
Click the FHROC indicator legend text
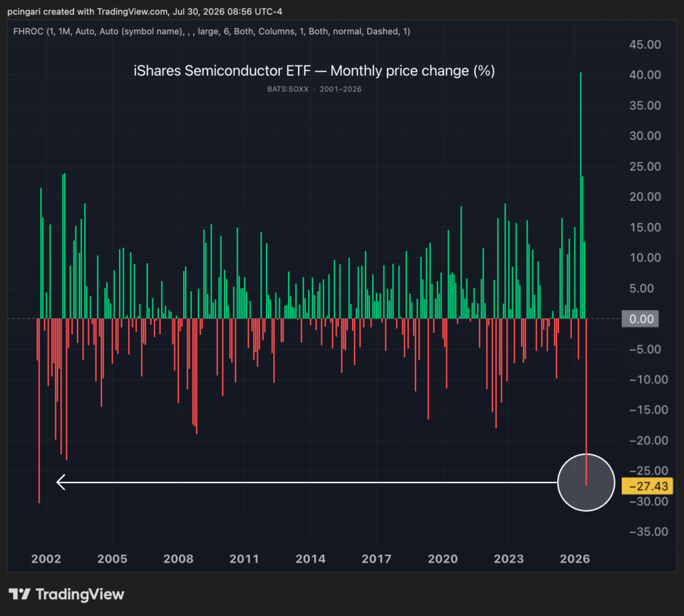pyautogui.click(x=212, y=31)
